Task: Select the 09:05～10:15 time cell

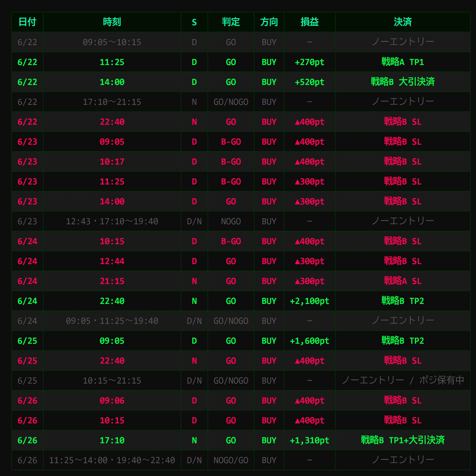Action: click(112, 42)
